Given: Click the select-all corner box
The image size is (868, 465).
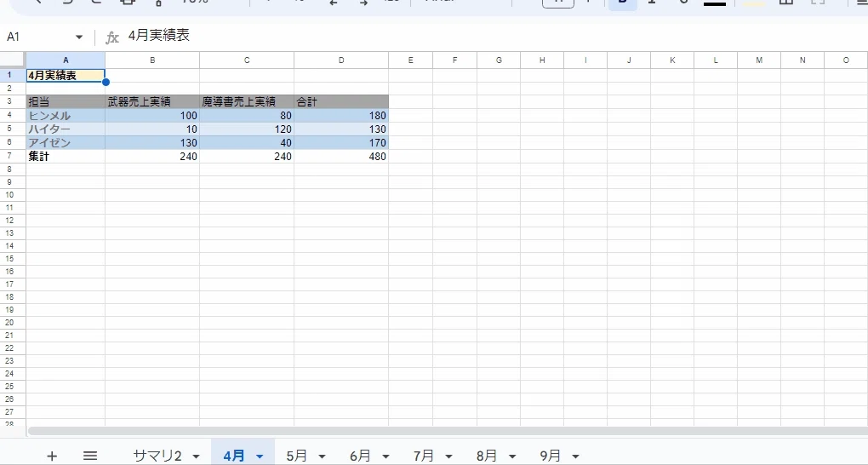Looking at the screenshot, I should coord(12,60).
